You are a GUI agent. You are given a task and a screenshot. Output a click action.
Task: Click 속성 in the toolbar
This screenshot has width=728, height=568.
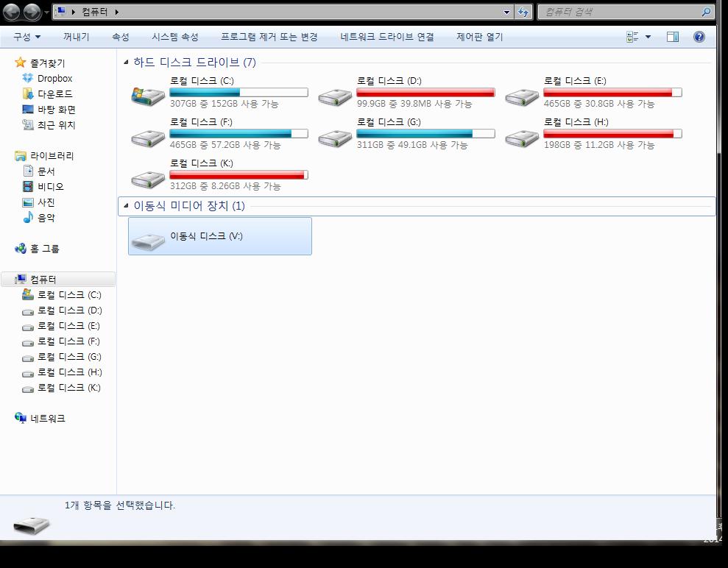pos(120,37)
